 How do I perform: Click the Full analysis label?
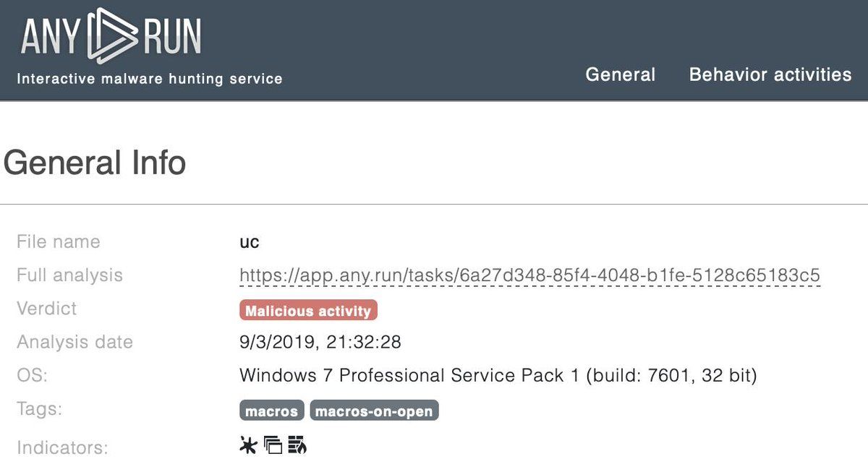click(69, 275)
